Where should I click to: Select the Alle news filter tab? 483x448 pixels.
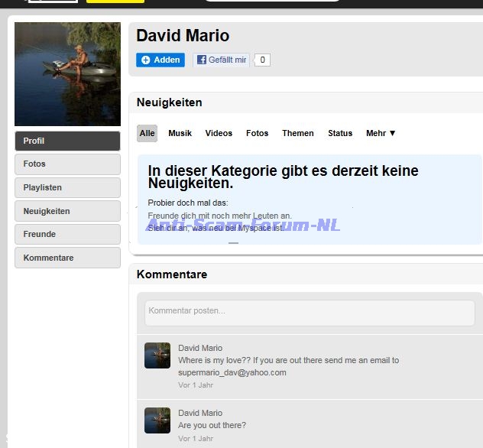coord(147,133)
